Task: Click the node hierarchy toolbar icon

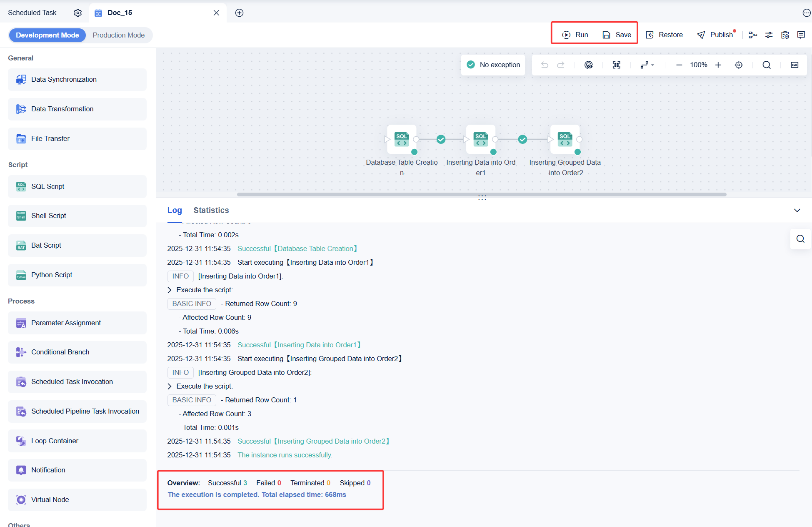Action: 753,35
